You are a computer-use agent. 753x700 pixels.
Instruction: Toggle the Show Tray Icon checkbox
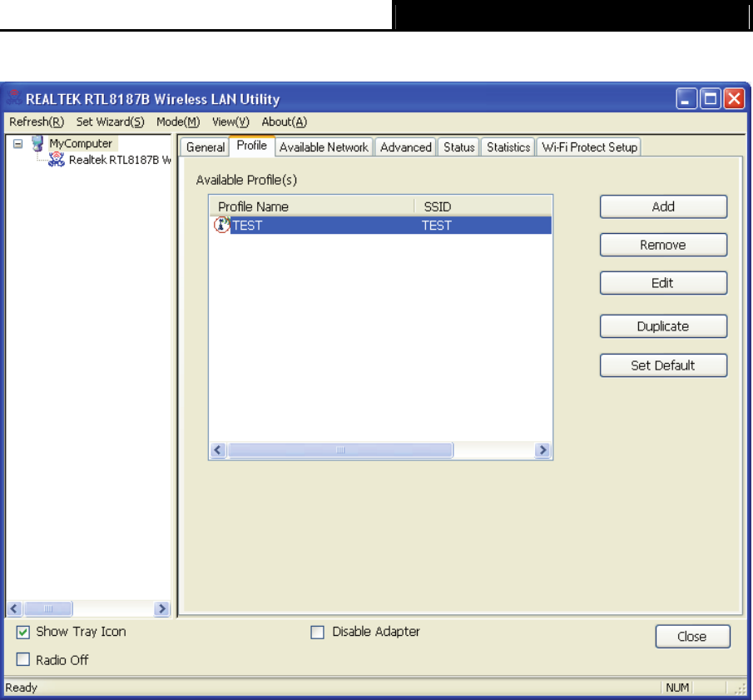[x=22, y=632]
